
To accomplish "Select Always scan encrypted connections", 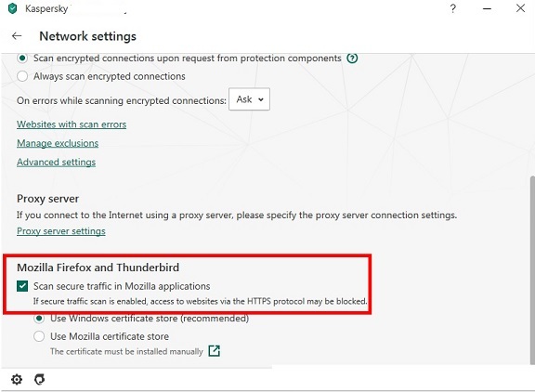I will pyautogui.click(x=22, y=76).
